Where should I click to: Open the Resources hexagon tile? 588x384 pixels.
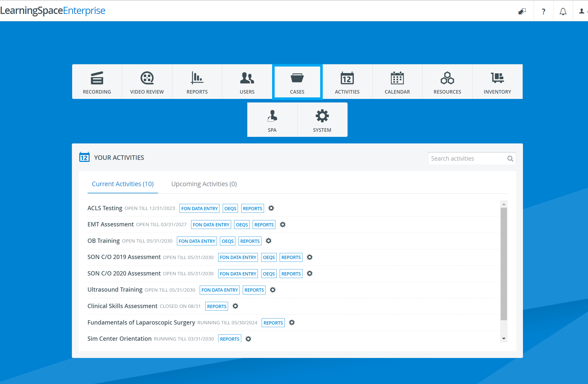[x=447, y=82]
